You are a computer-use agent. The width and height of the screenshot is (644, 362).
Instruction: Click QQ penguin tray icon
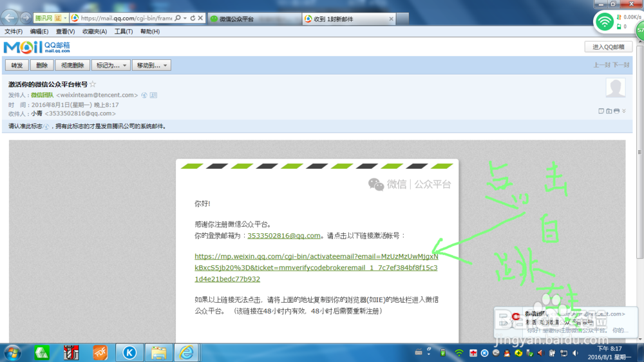click(507, 353)
